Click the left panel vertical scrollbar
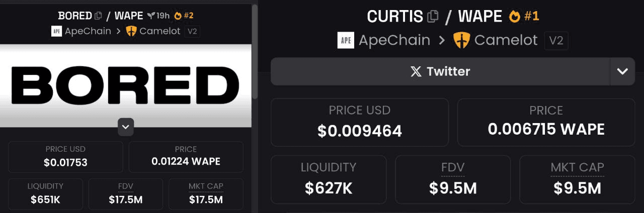The height and width of the screenshot is (213, 644). point(255,50)
